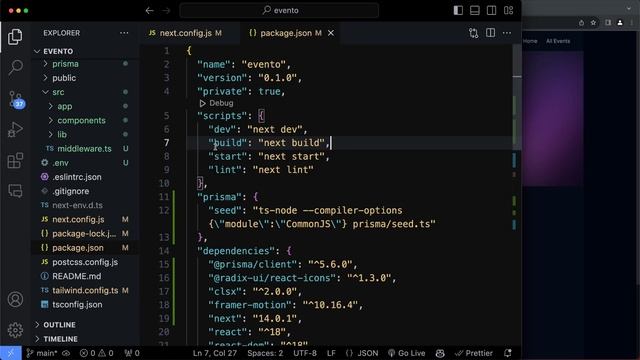Open Explorer Views and More Actions ellipsis
This screenshot has width=640, height=360.
[124, 33]
